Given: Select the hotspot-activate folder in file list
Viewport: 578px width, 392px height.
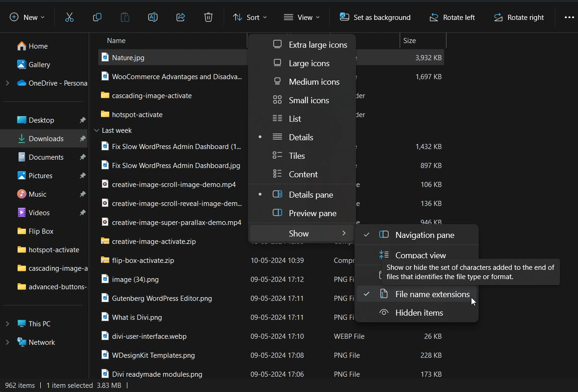Looking at the screenshot, I should click(137, 114).
